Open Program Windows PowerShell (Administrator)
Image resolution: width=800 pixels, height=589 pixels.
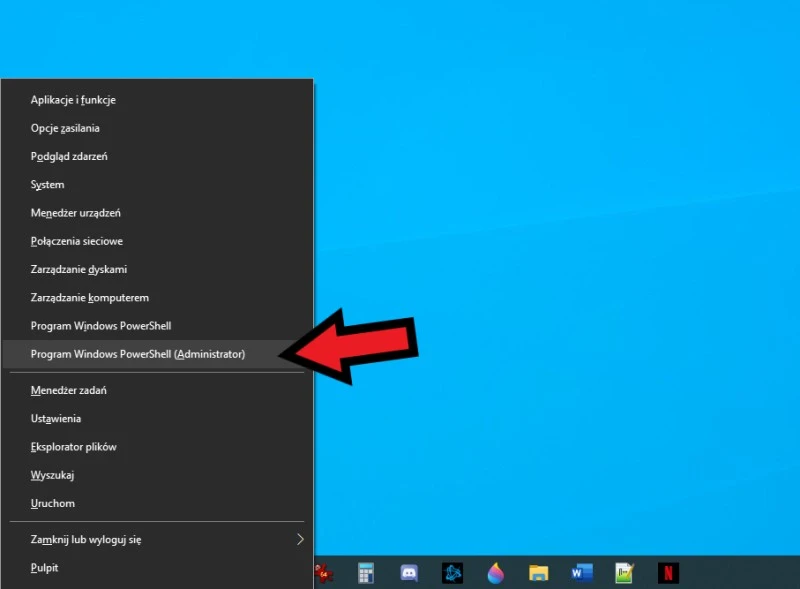tap(138, 354)
